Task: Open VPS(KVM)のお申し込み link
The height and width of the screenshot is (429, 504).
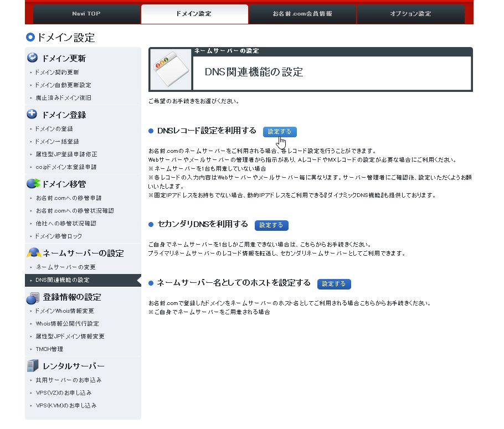Action: click(x=66, y=406)
